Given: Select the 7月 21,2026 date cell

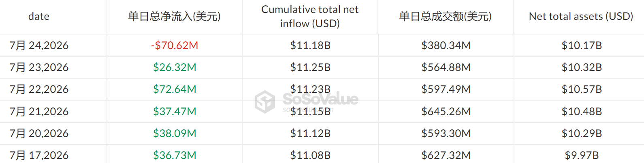Looking at the screenshot, I should pyautogui.click(x=39, y=112).
